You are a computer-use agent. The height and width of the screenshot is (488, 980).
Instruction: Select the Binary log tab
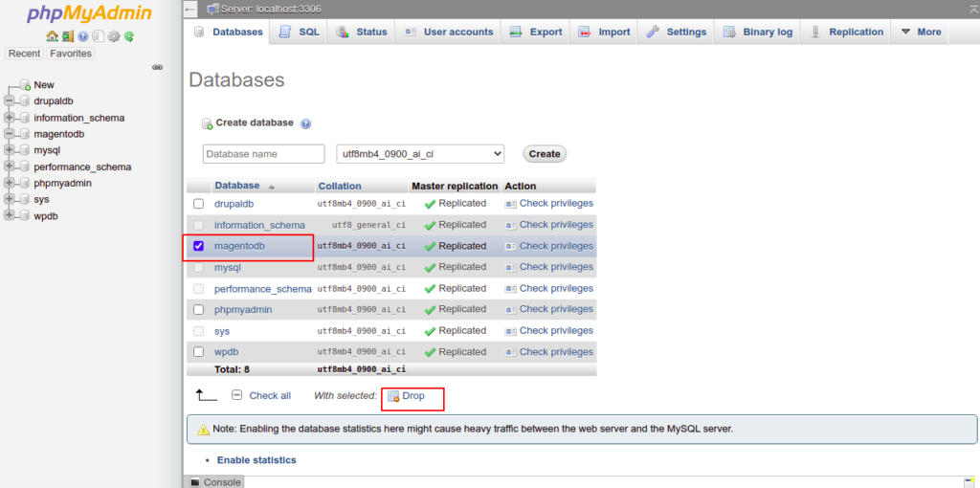point(757,32)
